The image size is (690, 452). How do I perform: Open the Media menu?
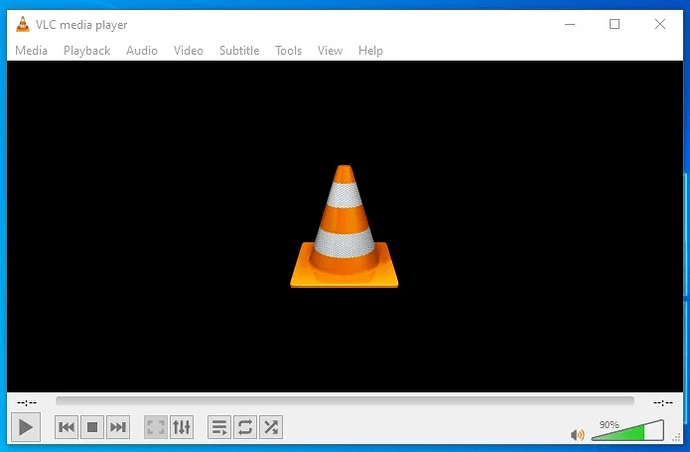[x=31, y=51]
